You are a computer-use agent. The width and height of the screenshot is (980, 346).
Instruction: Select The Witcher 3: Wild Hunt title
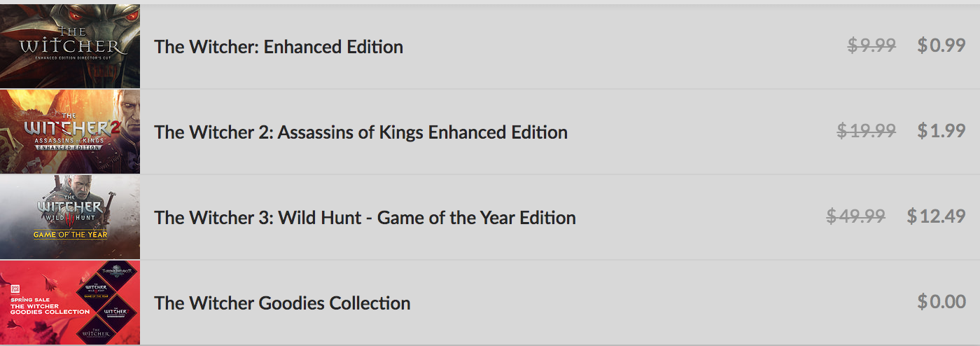click(x=365, y=218)
